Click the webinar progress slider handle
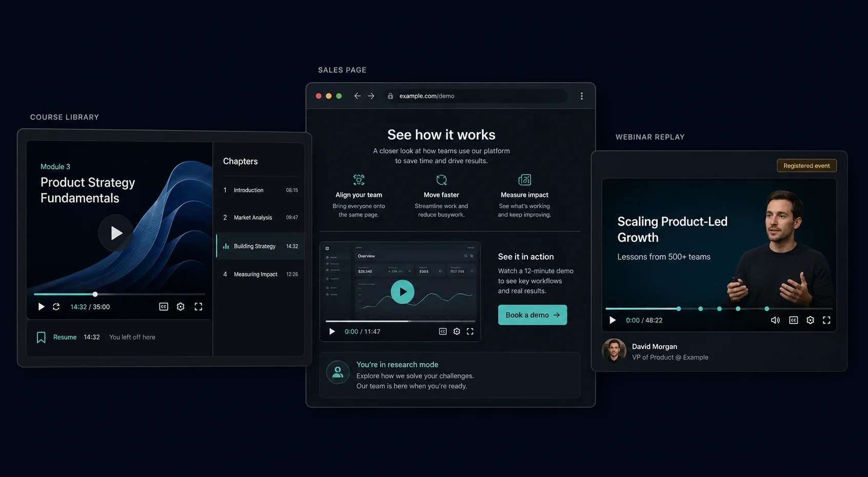The width and height of the screenshot is (868, 477). 679,309
